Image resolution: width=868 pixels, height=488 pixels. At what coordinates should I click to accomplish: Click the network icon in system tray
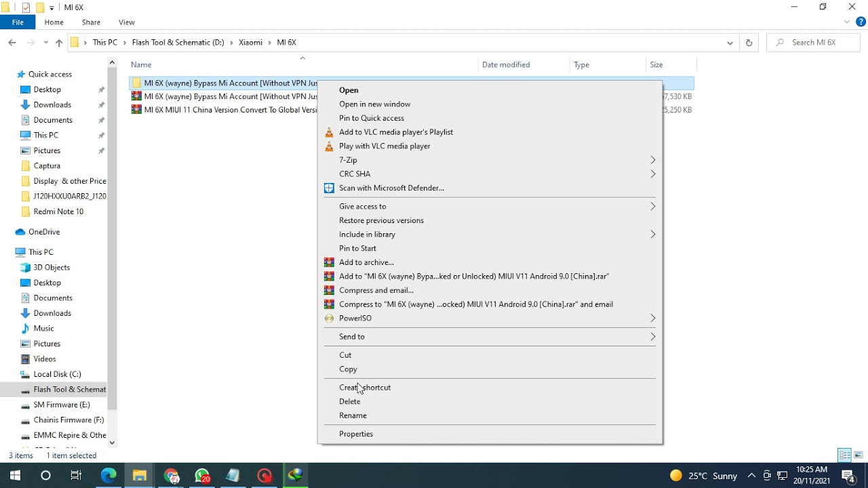pos(782,475)
